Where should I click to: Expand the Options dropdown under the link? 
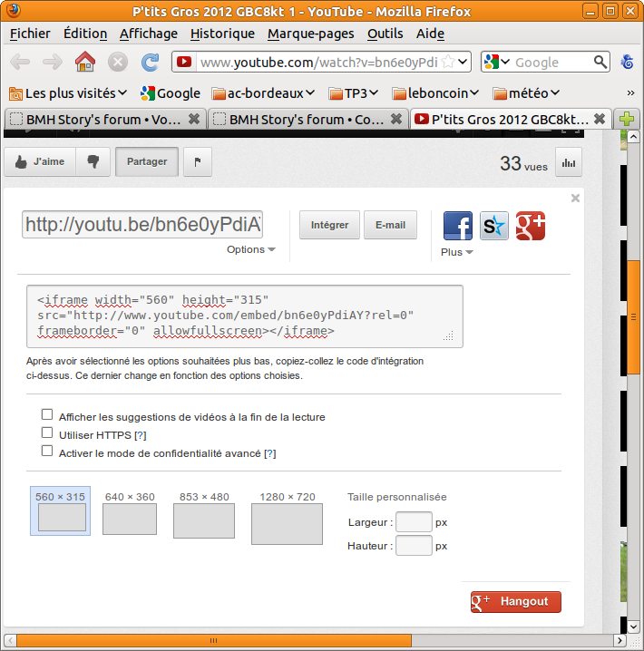251,249
